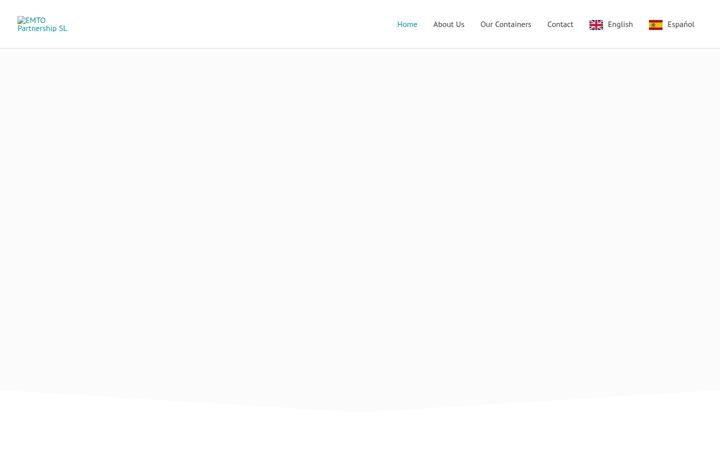Go to the Home menu item
The height and width of the screenshot is (450, 720).
click(x=407, y=24)
